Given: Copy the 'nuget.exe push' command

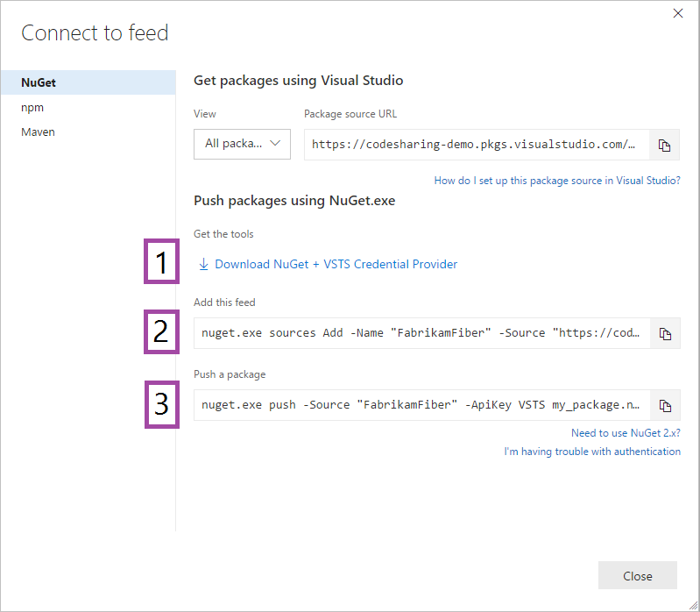Looking at the screenshot, I should [665, 406].
